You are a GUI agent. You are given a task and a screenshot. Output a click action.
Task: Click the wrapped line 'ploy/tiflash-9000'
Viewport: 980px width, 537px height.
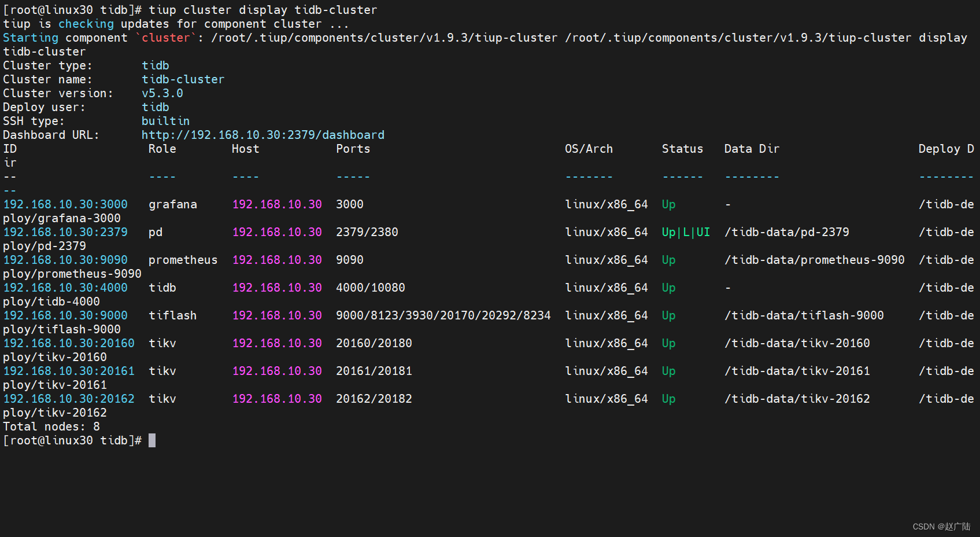pyautogui.click(x=62, y=329)
